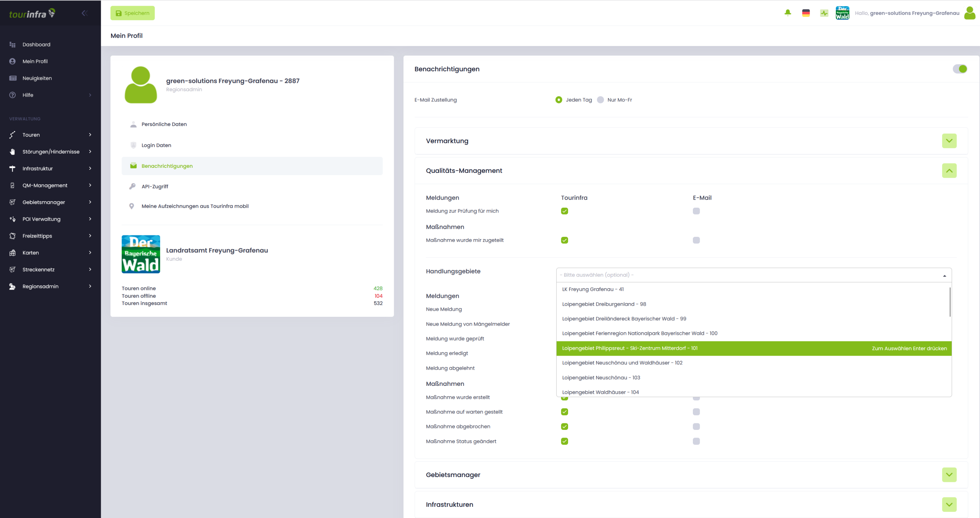Toggle the Benachrichtigungen master switch
This screenshot has width=980, height=518.
pyautogui.click(x=960, y=69)
